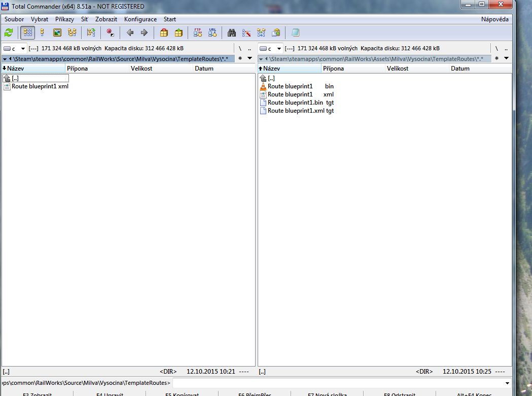The height and width of the screenshot is (396, 532).
Task: Click right panel favorites asterisk button
Action: (496, 58)
